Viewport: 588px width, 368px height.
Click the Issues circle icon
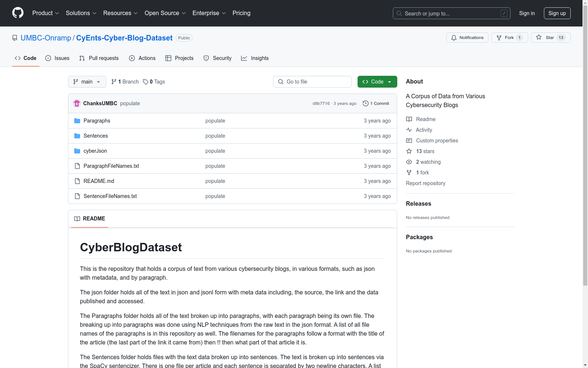click(48, 58)
